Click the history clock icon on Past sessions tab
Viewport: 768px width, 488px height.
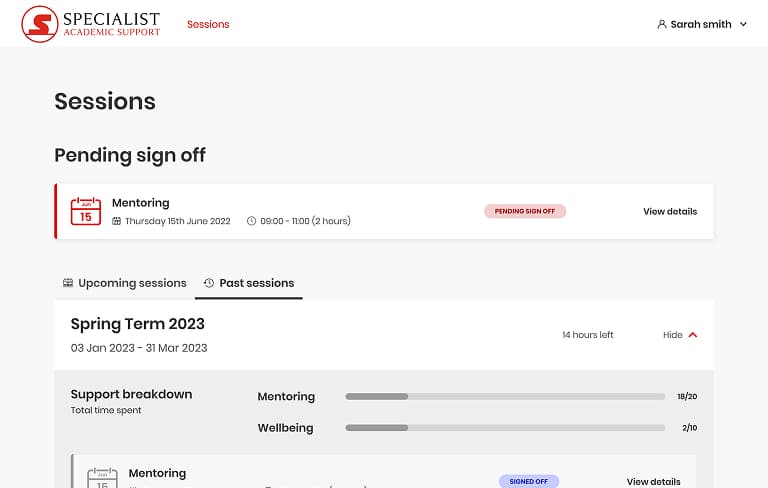pos(209,283)
